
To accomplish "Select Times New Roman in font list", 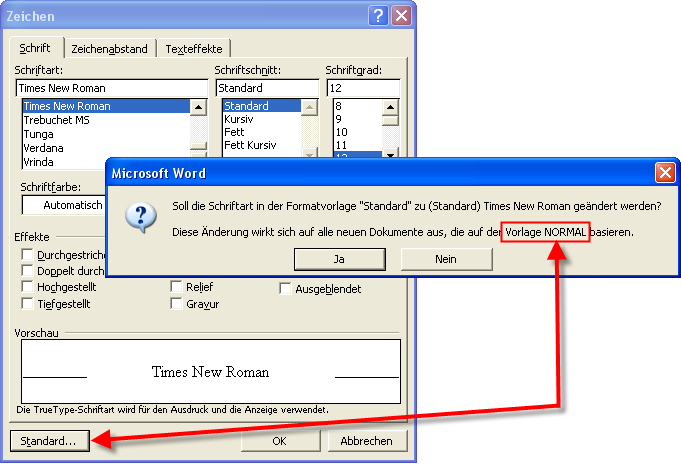I will pos(106,106).
